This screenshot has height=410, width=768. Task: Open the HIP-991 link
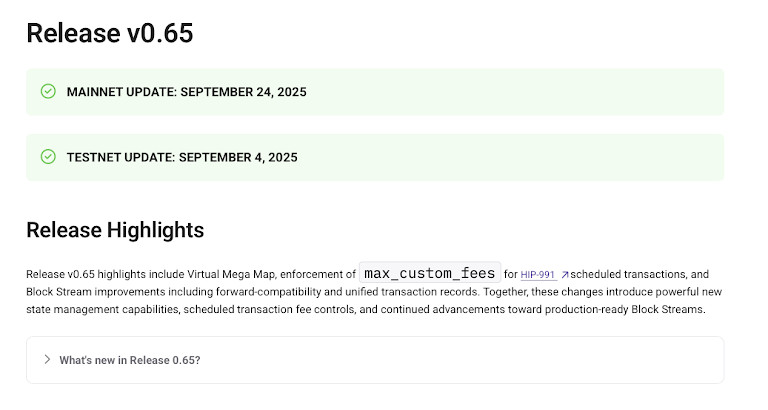coord(537,274)
